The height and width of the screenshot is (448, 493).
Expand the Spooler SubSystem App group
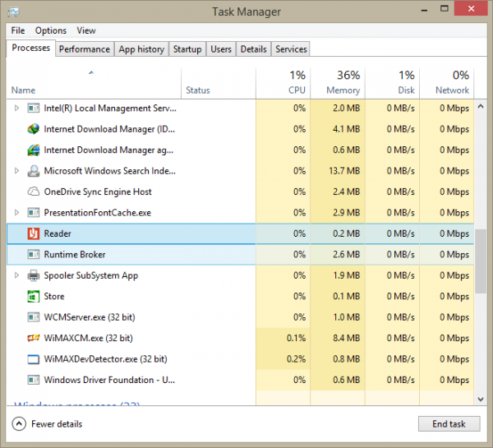[x=16, y=275]
